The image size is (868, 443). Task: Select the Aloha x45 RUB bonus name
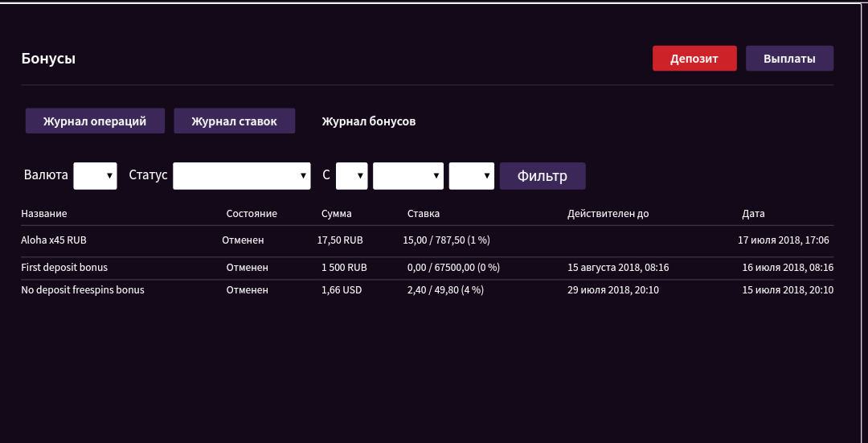pos(54,240)
